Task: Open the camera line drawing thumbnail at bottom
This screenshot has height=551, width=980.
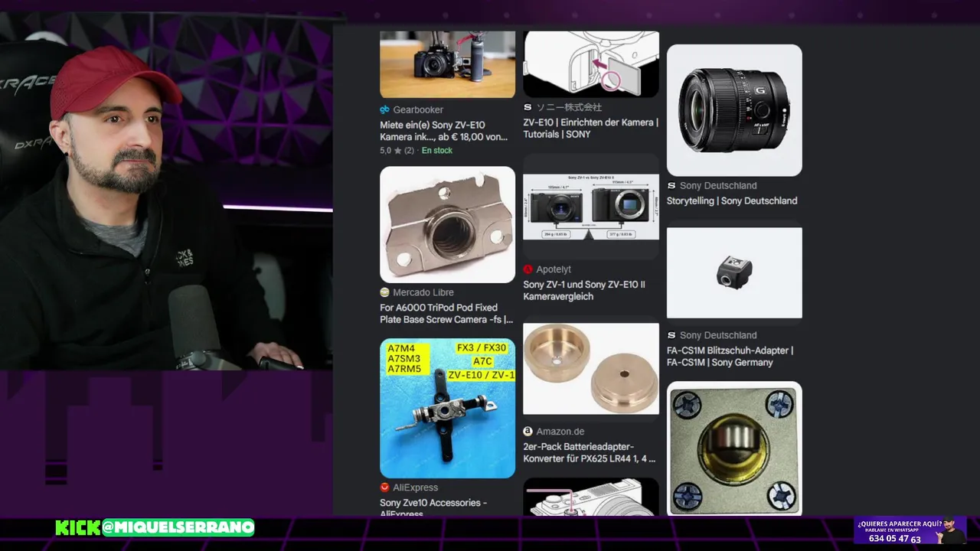Action: (x=590, y=497)
